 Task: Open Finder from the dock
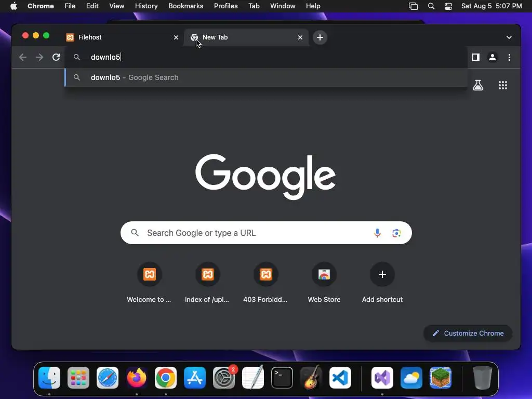pyautogui.click(x=49, y=378)
